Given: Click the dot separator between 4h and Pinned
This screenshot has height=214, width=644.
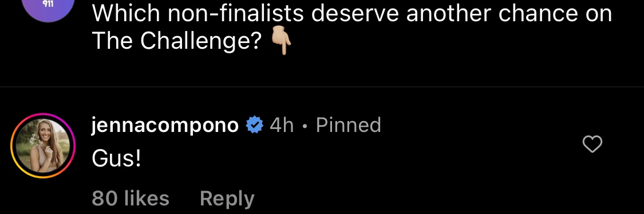Looking at the screenshot, I should point(305,126).
